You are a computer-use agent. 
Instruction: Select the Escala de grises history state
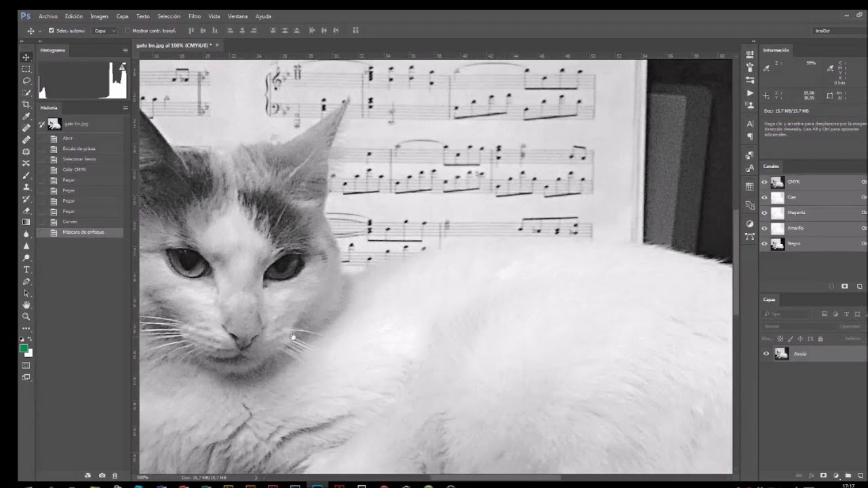tap(81, 148)
